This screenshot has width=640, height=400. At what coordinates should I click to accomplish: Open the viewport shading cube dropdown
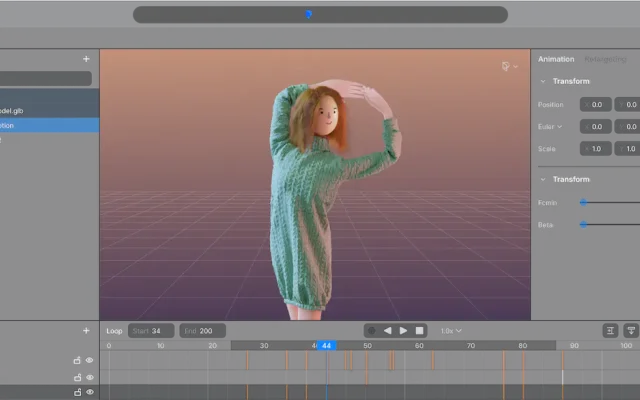pos(510,66)
